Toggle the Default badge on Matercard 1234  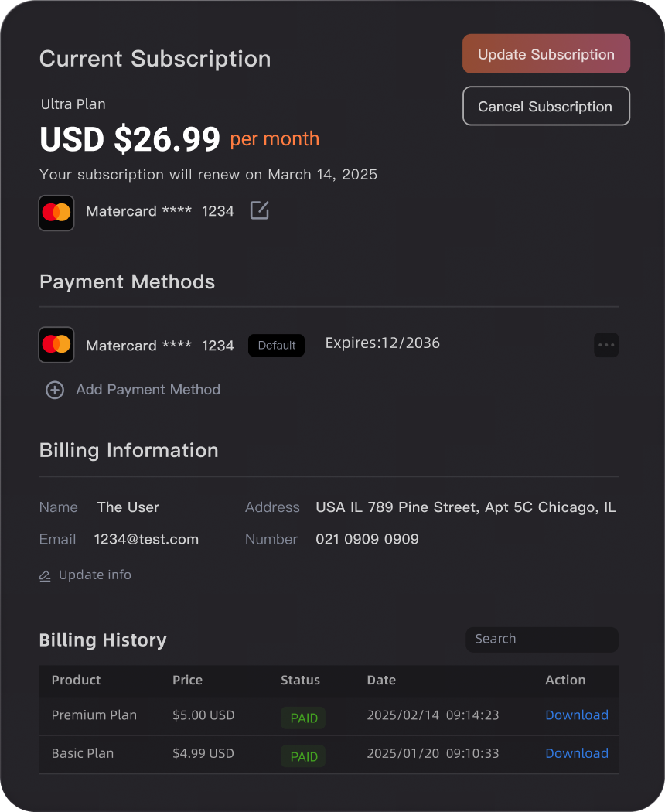coord(276,346)
